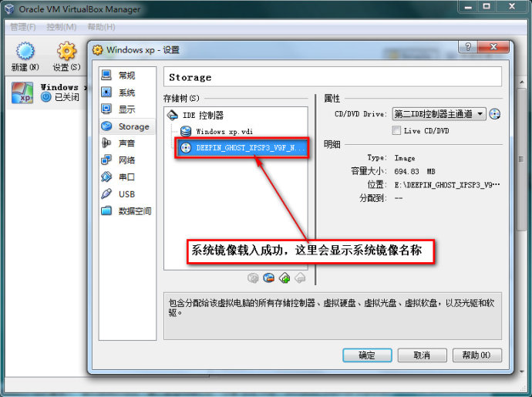
Task: Expand the CD/DVD Drive channel dropdown
Action: click(439, 114)
